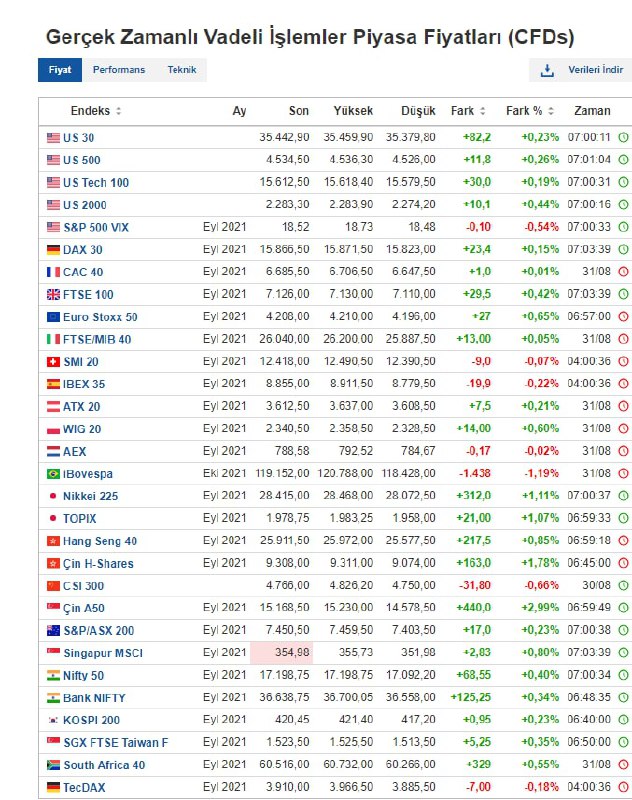Sort table by Fark % column
Image resolution: width=632 pixels, height=800 pixels.
point(530,111)
